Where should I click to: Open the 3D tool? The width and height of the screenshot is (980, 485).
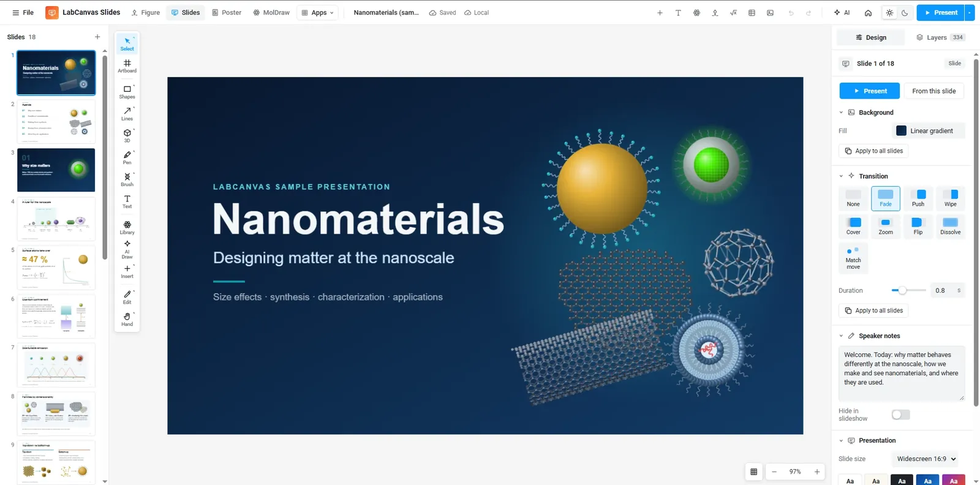(x=127, y=136)
